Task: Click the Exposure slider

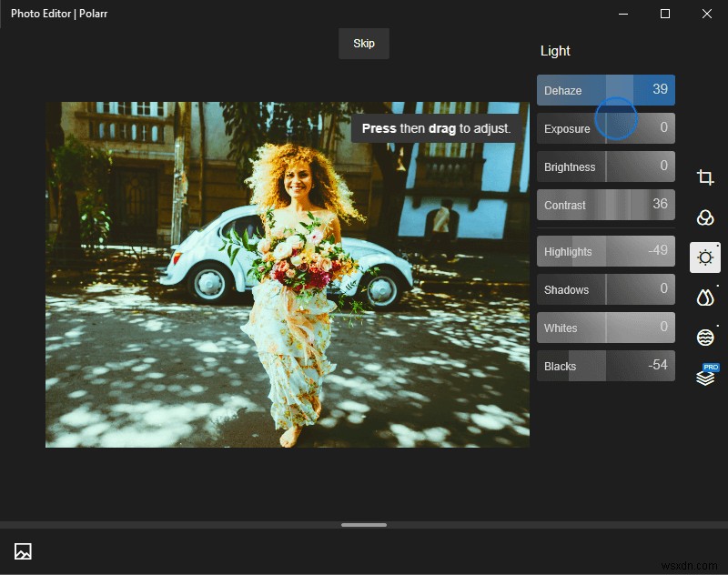Action: click(605, 128)
